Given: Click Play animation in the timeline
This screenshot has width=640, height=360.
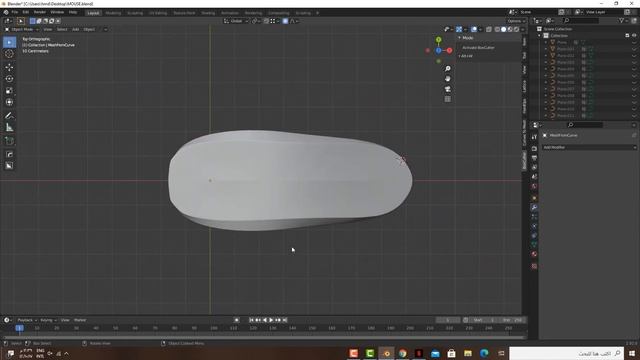Looking at the screenshot, I should pos(271,320).
